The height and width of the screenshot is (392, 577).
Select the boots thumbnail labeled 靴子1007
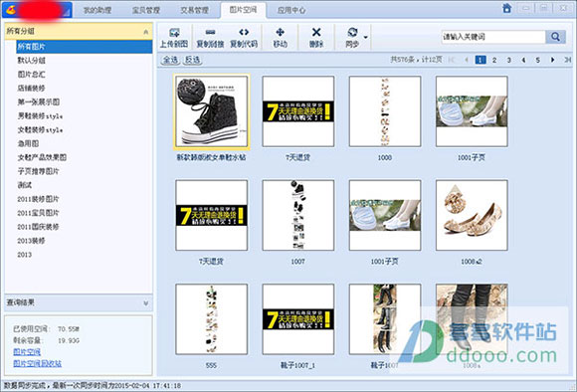click(x=385, y=319)
